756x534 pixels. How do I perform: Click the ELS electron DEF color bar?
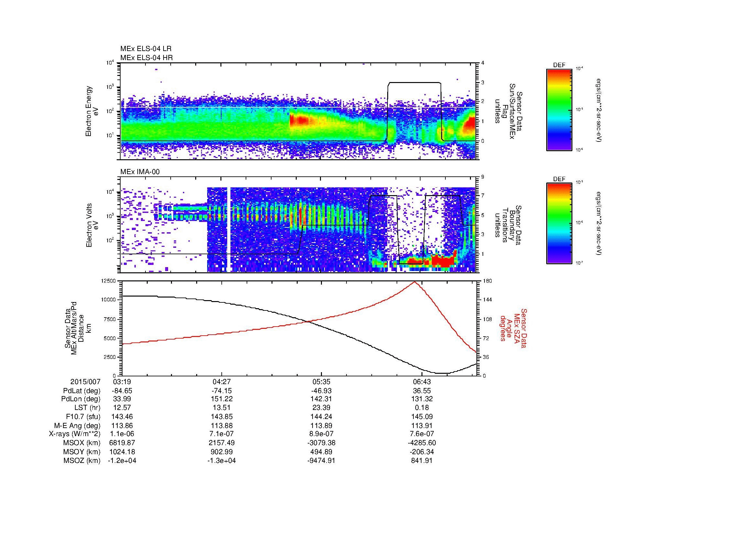(559, 110)
